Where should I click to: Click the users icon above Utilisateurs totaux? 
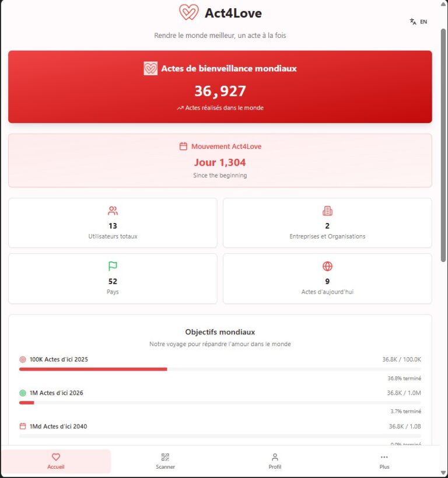point(113,211)
